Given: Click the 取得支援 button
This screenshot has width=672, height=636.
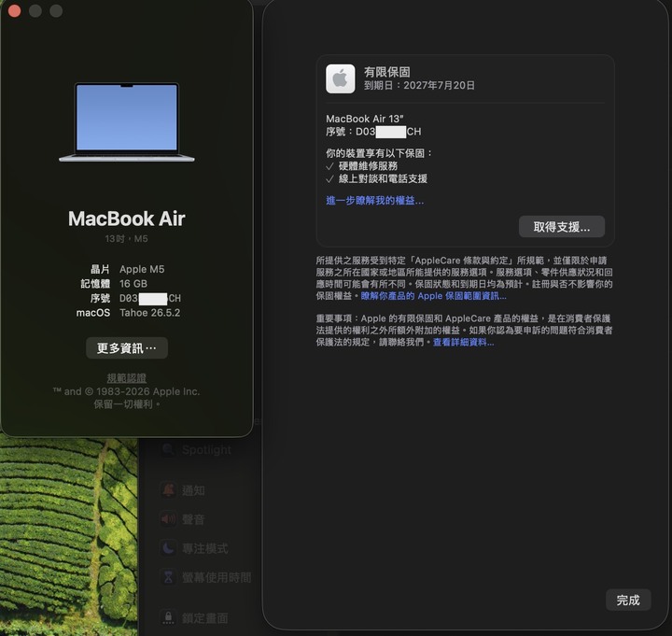Looking at the screenshot, I should (562, 227).
